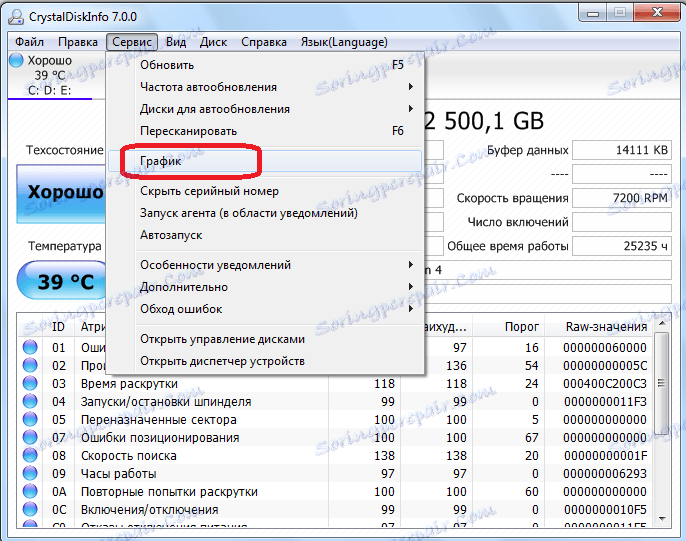
Task: Click the blue status icon for attribute 05
Action: [30, 419]
